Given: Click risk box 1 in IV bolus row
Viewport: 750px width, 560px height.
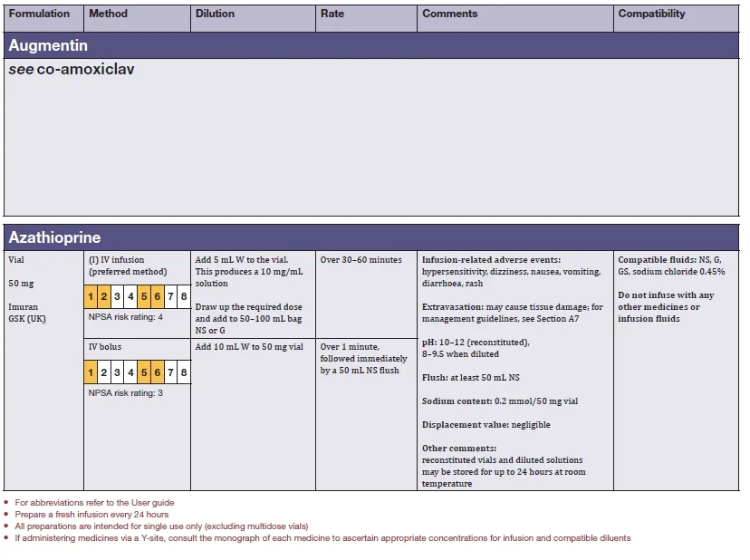Looking at the screenshot, I should pos(91,372).
